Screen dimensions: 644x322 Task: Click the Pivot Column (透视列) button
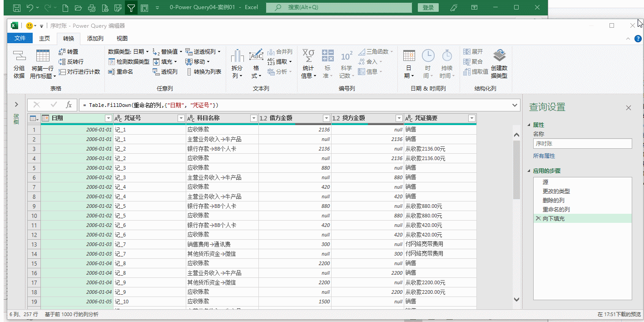(x=165, y=71)
